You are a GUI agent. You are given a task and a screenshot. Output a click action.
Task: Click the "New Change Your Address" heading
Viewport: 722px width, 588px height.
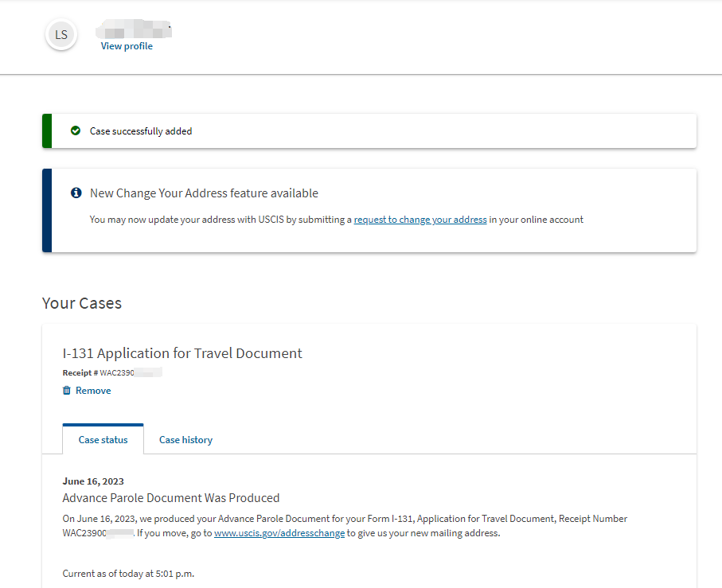pos(204,193)
